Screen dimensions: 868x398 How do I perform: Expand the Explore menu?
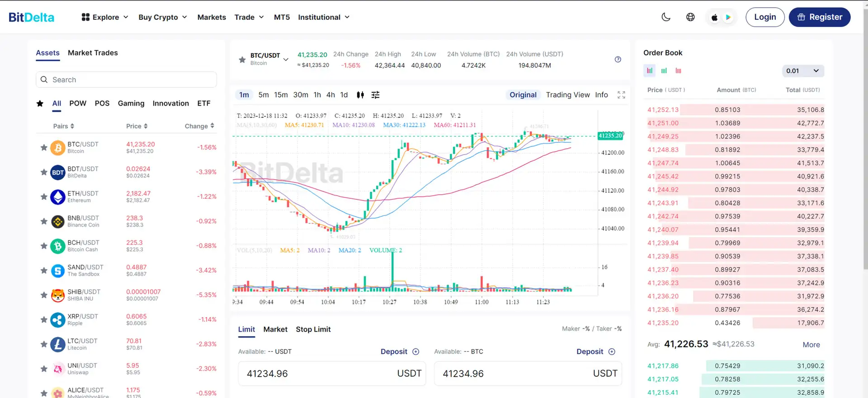(x=105, y=17)
